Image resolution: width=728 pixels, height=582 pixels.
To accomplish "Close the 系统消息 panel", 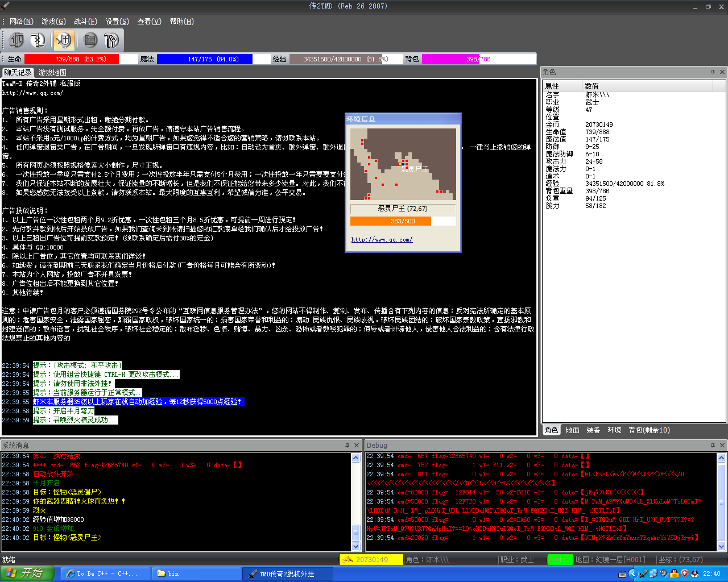I will [x=357, y=445].
